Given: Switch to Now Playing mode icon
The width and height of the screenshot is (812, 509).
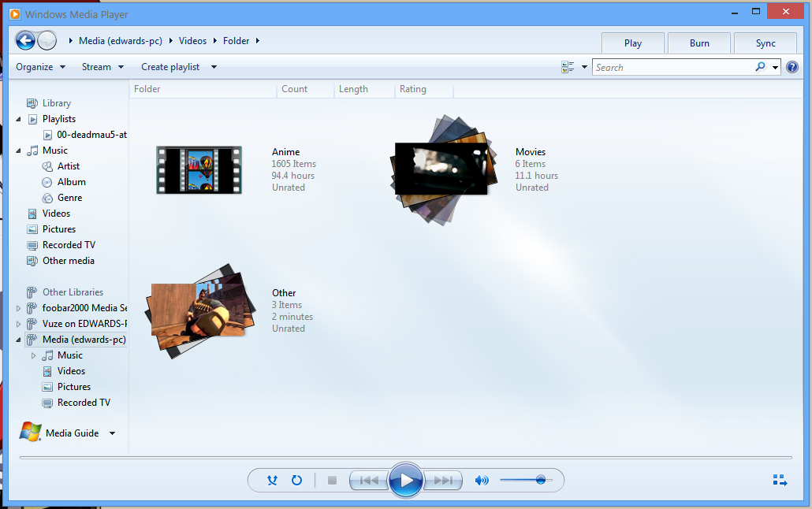Looking at the screenshot, I should (x=780, y=480).
